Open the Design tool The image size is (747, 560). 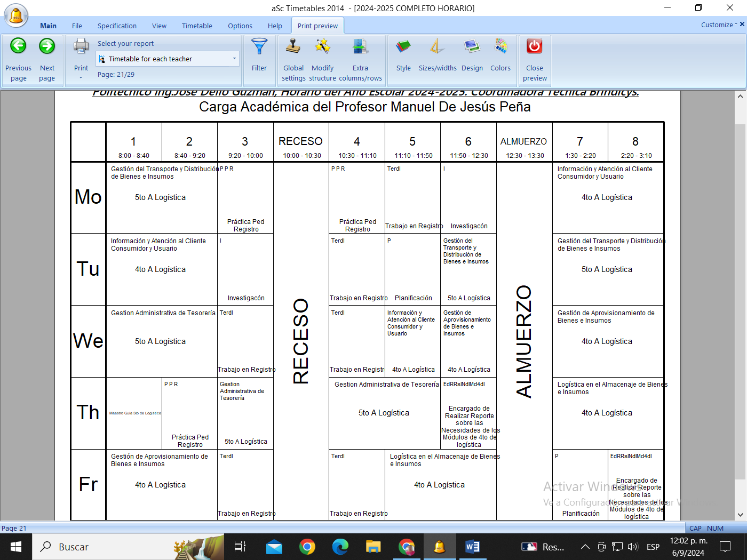tap(472, 54)
